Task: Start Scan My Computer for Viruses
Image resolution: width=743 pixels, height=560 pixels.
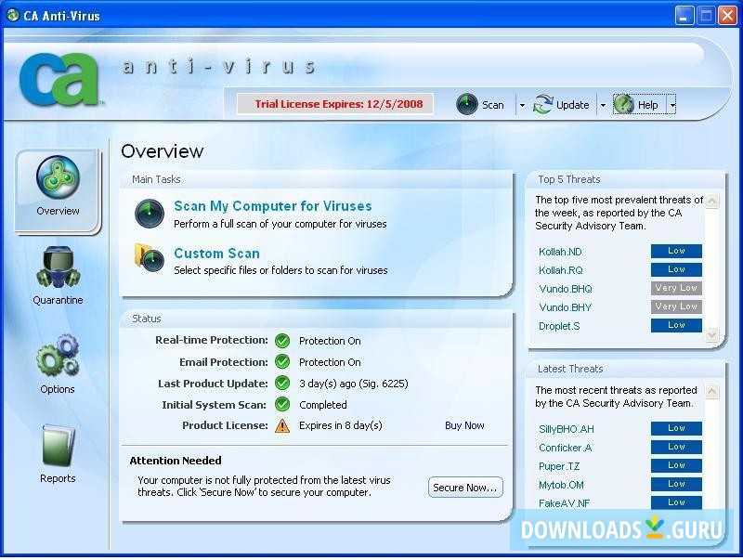Action: 272,206
